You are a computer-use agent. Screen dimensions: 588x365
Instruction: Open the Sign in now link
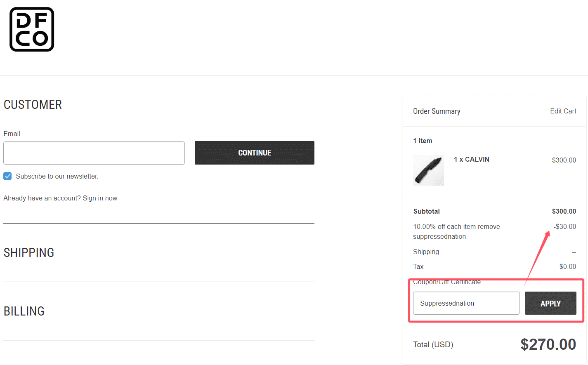[100, 198]
